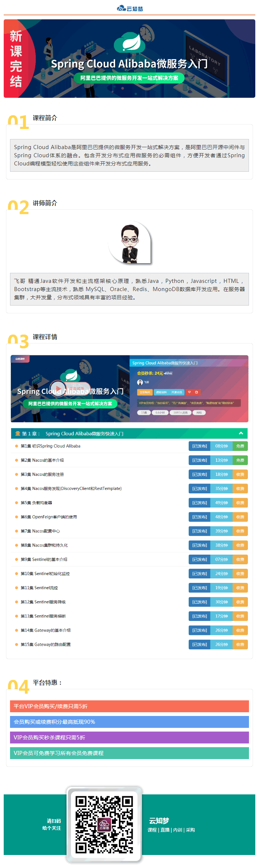Image resolution: width=259 pixels, height=868 pixels.
Task: Click the 完结 tag
Action: click(199, 412)
